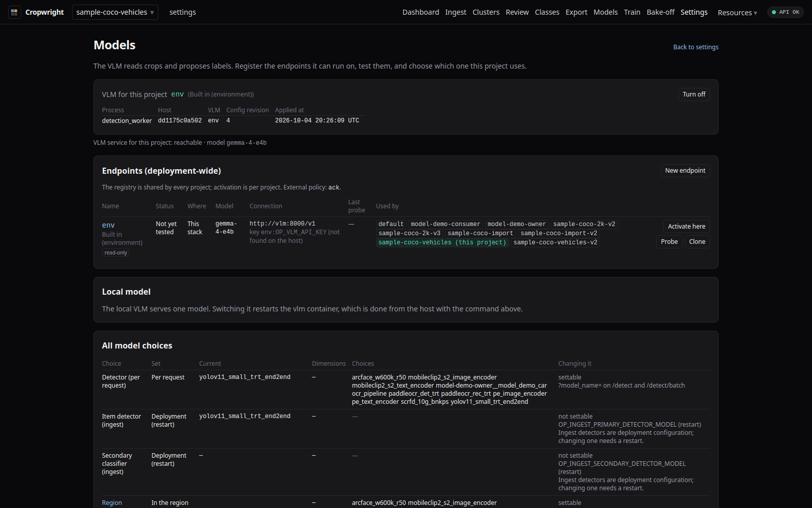Select Settings in the top navigation

point(694,12)
